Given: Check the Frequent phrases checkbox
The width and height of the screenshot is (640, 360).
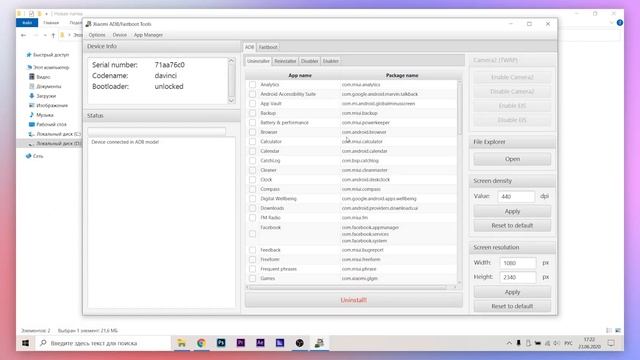Looking at the screenshot, I should (x=253, y=269).
